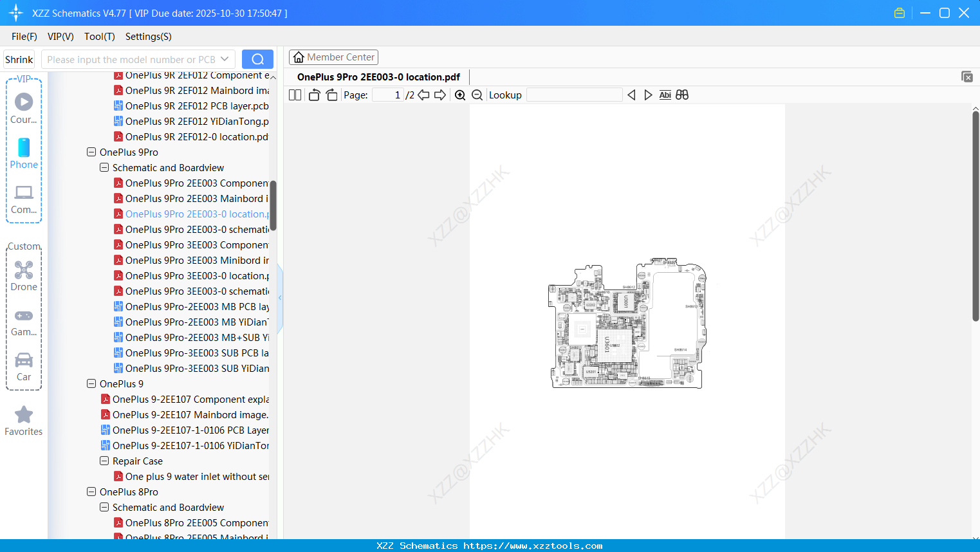
Task: Open the Settings(S) menu
Action: point(149,37)
